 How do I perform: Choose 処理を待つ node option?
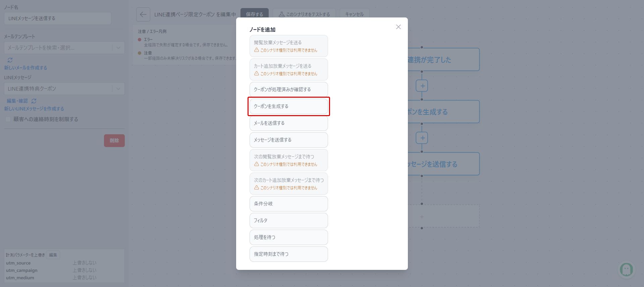(x=288, y=237)
